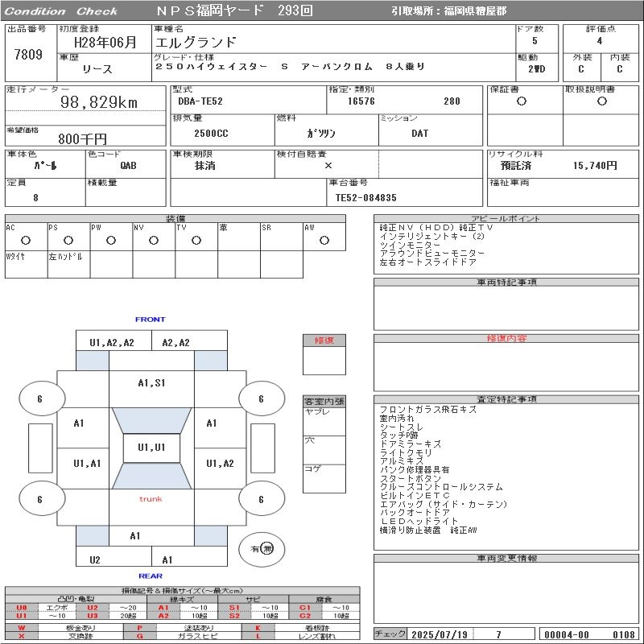Click the red U0 damage code legend
The height and width of the screenshot is (644, 644).
point(22,608)
